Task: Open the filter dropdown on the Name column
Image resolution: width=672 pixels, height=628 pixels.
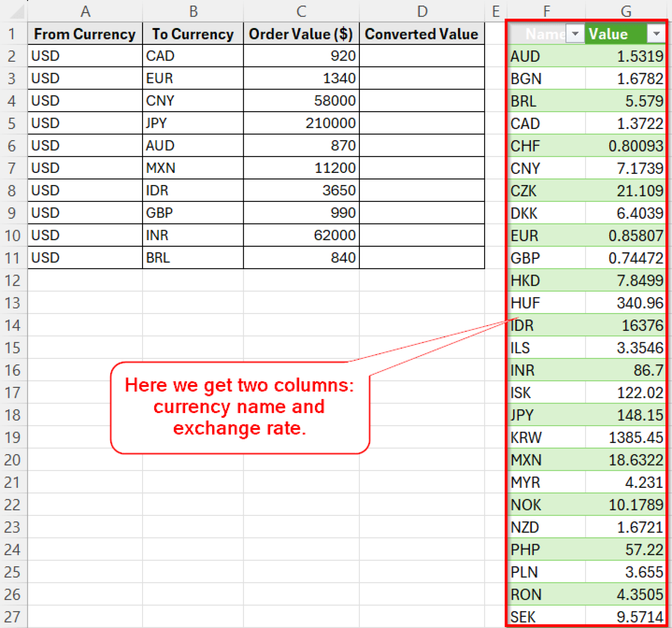Action: pos(575,33)
